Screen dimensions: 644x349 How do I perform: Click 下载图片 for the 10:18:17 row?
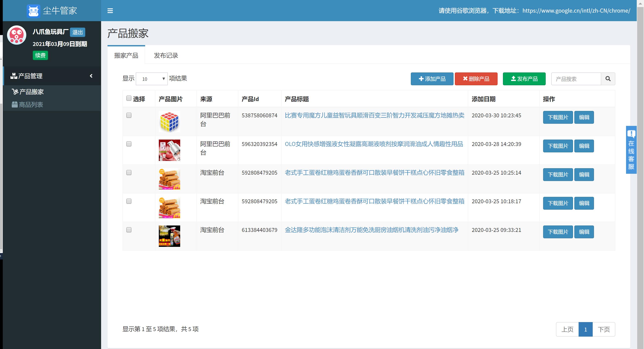pos(558,203)
